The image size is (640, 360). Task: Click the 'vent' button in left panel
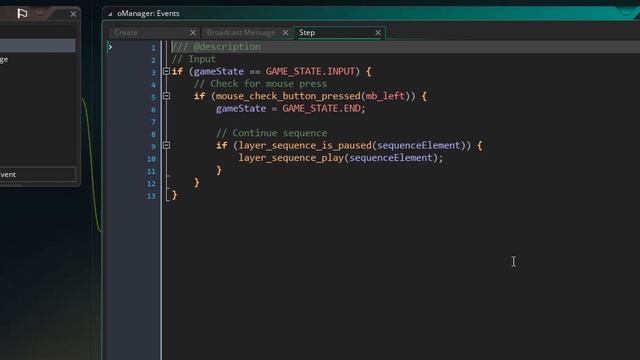(x=38, y=174)
